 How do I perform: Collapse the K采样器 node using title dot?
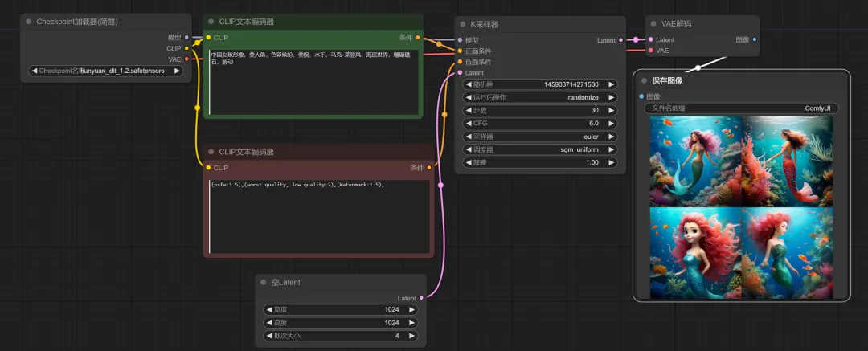click(x=463, y=24)
